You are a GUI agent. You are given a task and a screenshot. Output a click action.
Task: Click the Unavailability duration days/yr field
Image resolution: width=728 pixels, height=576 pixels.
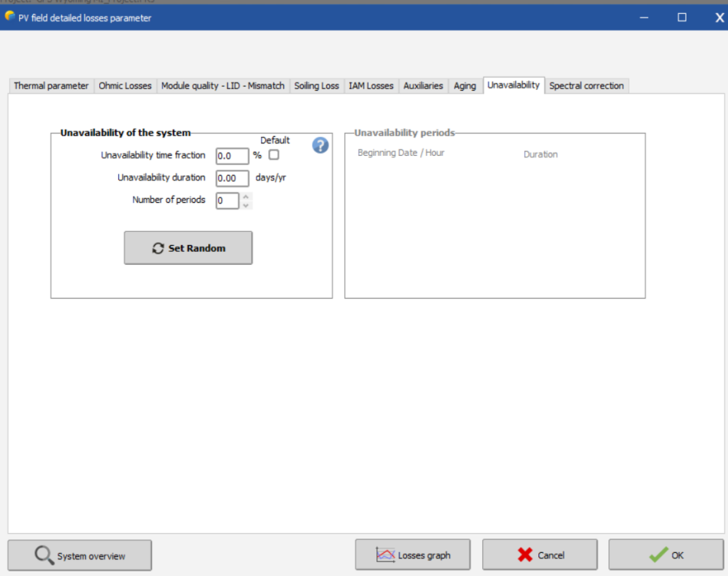(232, 178)
